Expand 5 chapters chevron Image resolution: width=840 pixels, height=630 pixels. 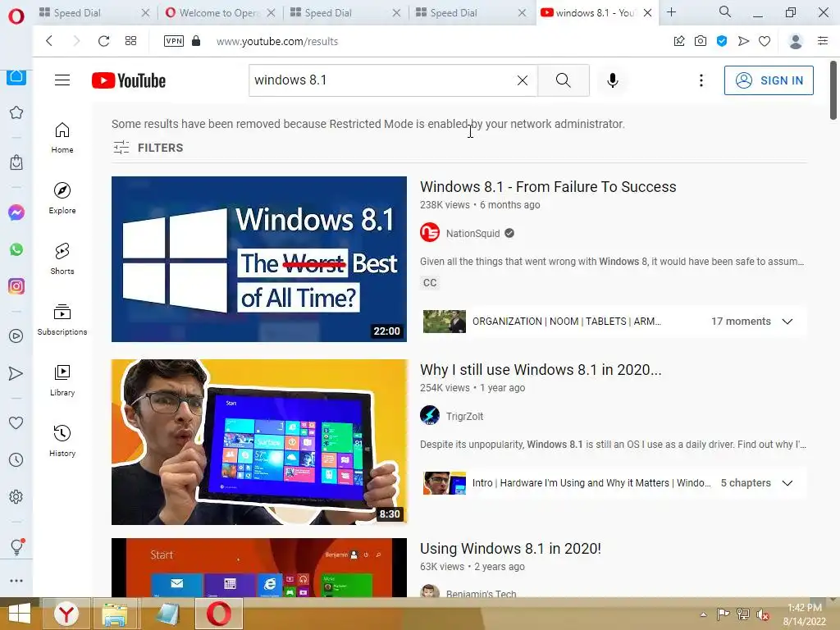point(787,483)
